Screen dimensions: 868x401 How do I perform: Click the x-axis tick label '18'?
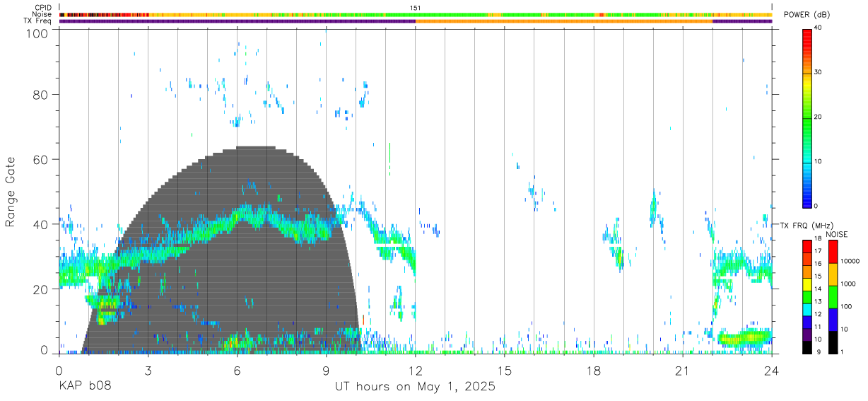coord(593,371)
